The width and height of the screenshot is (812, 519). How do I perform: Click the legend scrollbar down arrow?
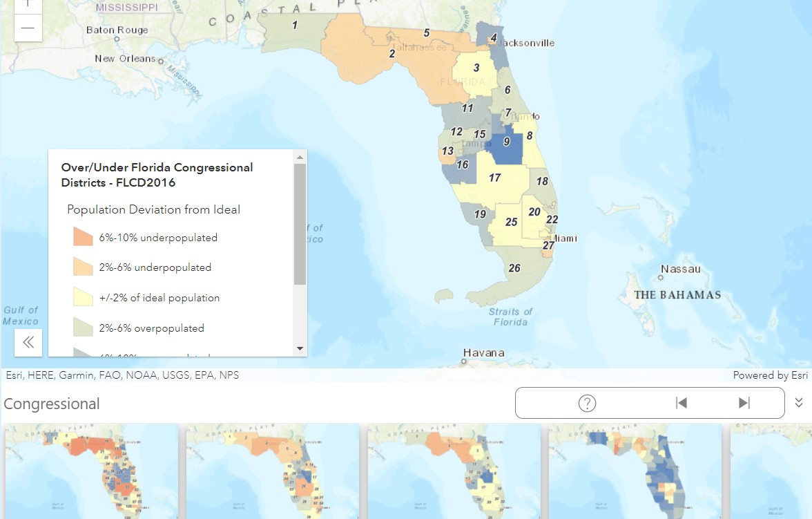click(300, 348)
